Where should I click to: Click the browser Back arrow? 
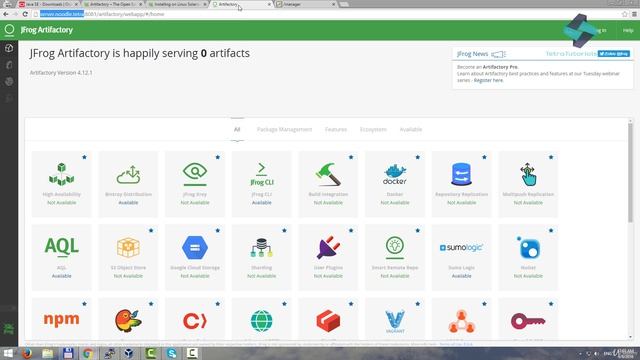pyautogui.click(x=6, y=14)
